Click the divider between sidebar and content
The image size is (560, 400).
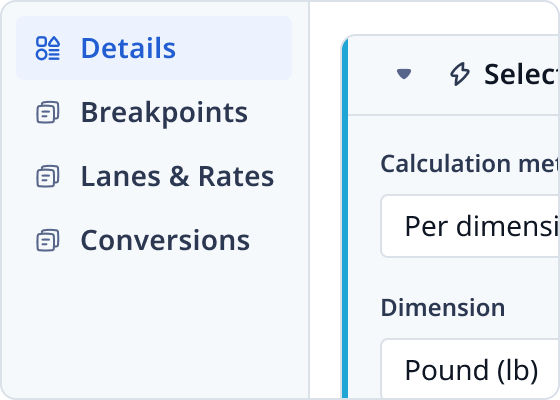tap(309, 200)
